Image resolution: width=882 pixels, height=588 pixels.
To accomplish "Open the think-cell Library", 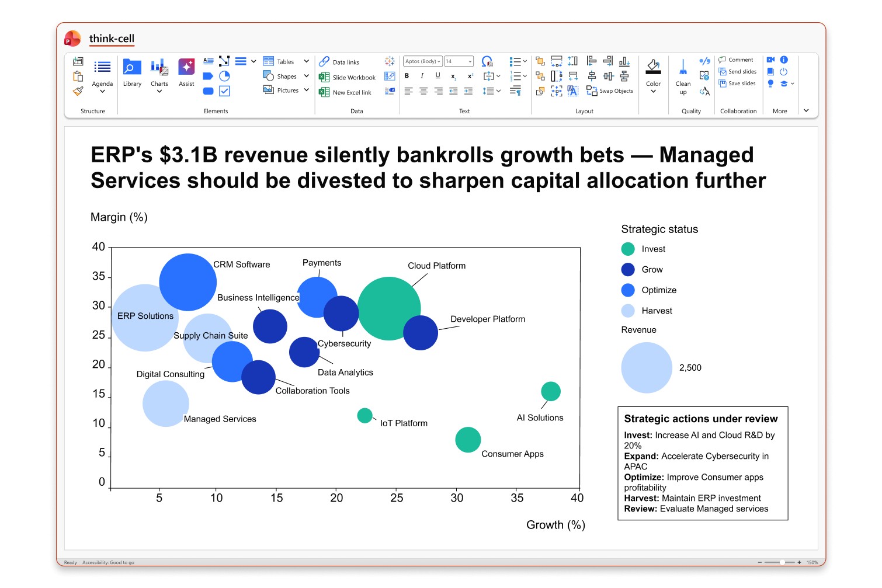I will pos(132,73).
